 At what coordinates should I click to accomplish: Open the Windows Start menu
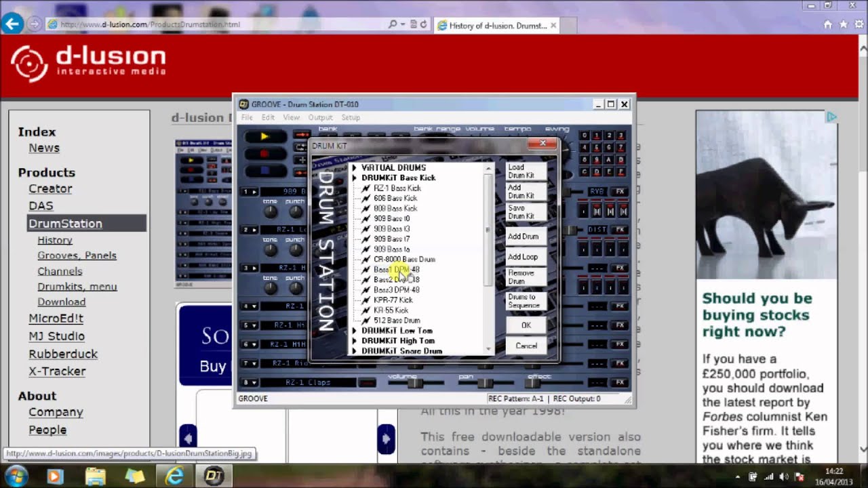tap(16, 475)
